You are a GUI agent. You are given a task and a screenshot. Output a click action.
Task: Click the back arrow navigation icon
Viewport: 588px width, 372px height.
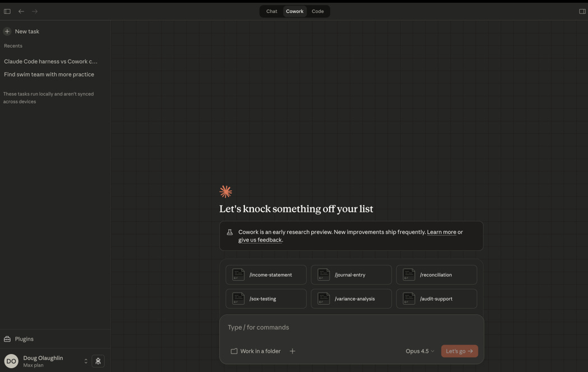point(21,11)
